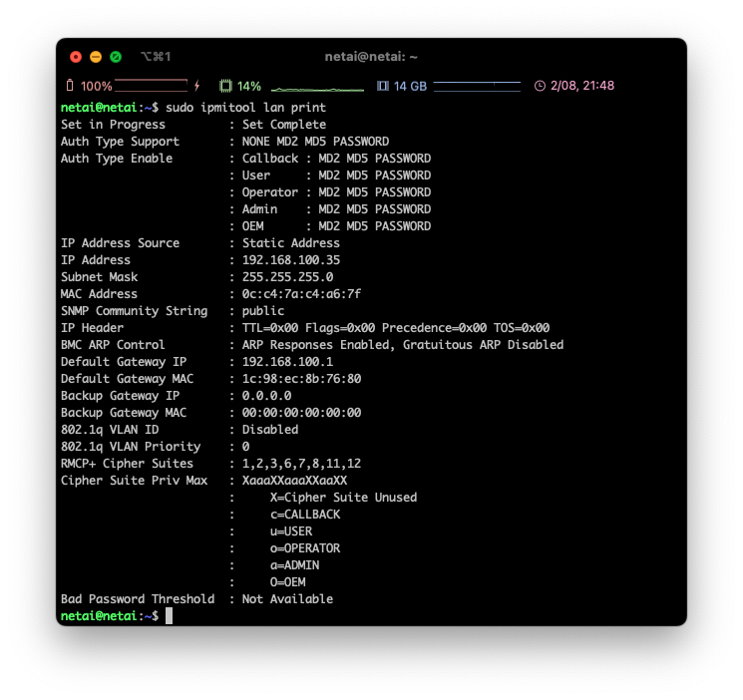Click the VLAN ID Disabled value
This screenshot has width=743, height=700.
(x=270, y=430)
